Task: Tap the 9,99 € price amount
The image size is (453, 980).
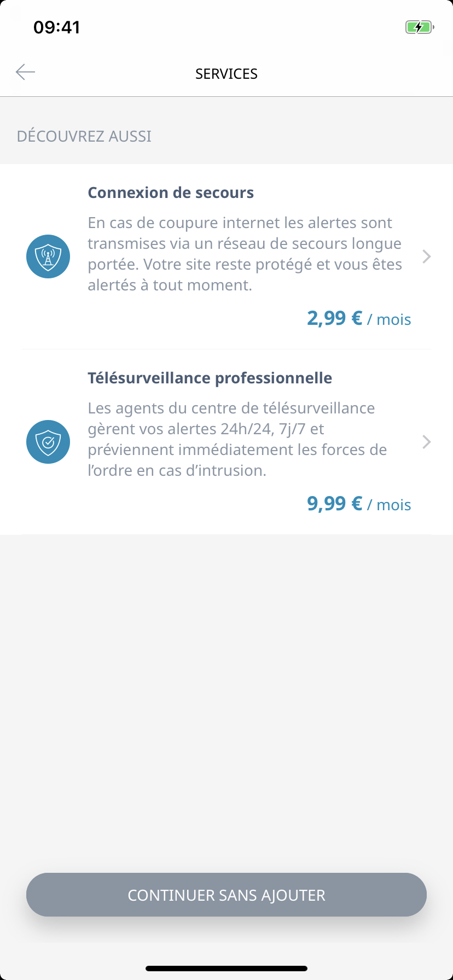Action: coord(335,503)
